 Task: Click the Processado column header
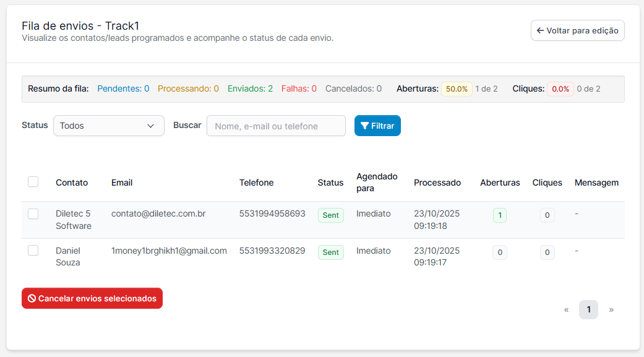point(437,183)
